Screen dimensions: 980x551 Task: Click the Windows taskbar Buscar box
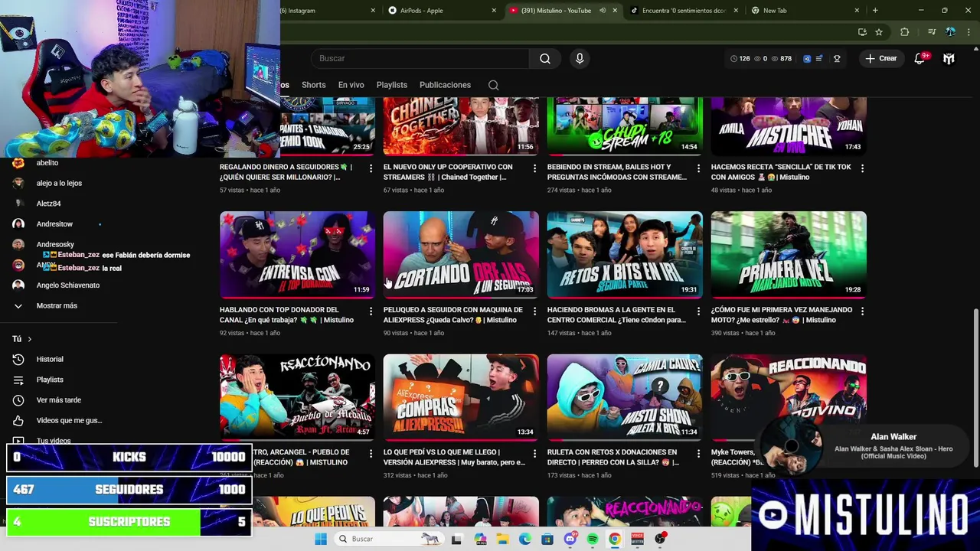click(x=390, y=539)
